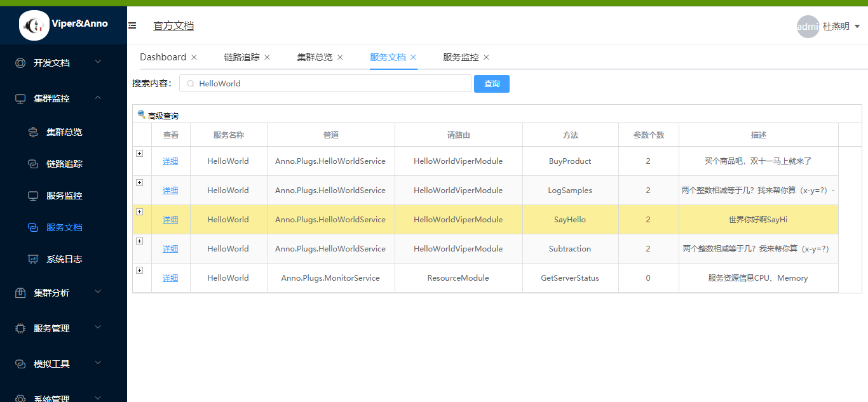Viewport: 868px width, 402px height.
Task: Click the Viper&Anno logo image
Action: 34,25
